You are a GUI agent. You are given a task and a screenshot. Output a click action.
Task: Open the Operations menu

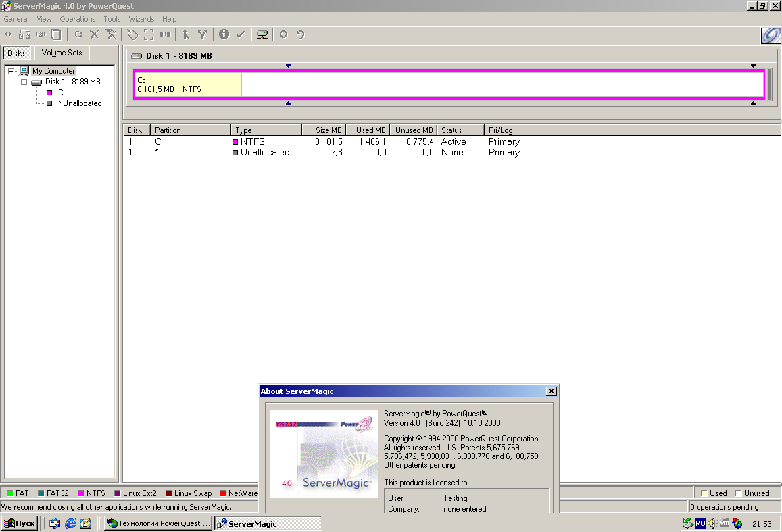click(78, 19)
